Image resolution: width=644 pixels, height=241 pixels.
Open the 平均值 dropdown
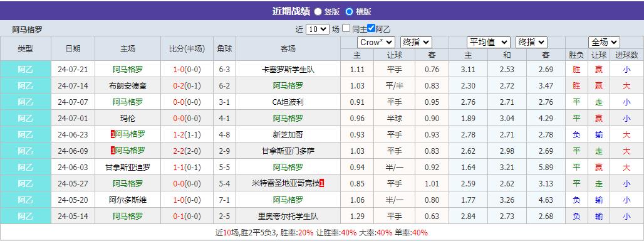[x=489, y=42]
